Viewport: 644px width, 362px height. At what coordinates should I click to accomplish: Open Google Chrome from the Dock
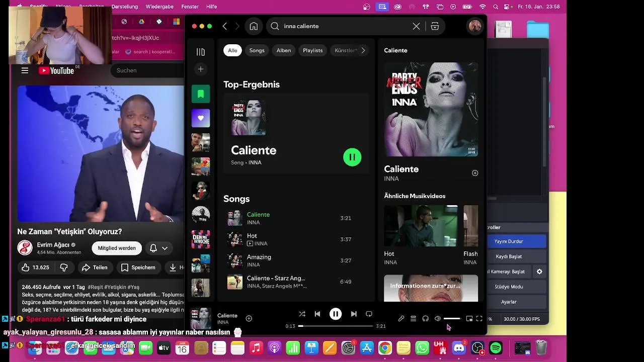pyautogui.click(x=385, y=347)
